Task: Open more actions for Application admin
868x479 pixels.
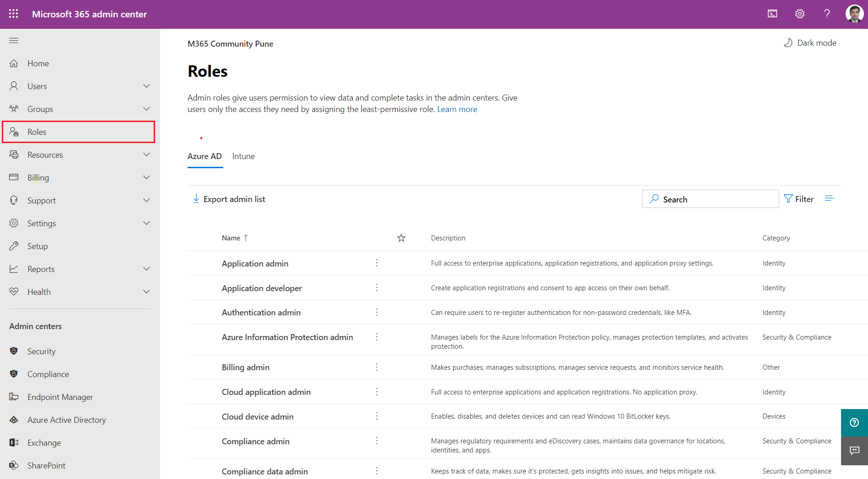Action: click(377, 263)
